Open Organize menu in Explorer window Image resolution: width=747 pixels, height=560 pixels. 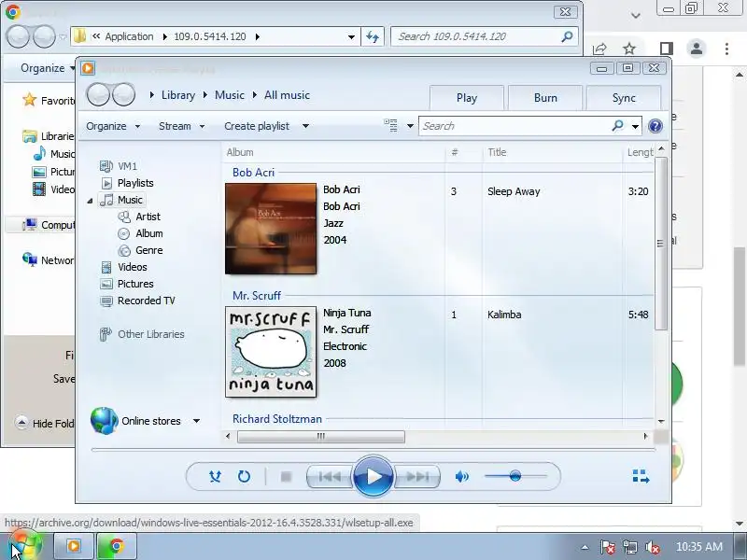(48, 68)
